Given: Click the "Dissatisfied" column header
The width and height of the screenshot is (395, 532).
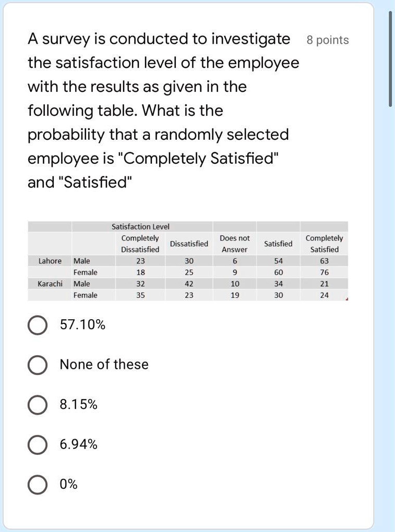Looking at the screenshot, I should click(189, 244).
